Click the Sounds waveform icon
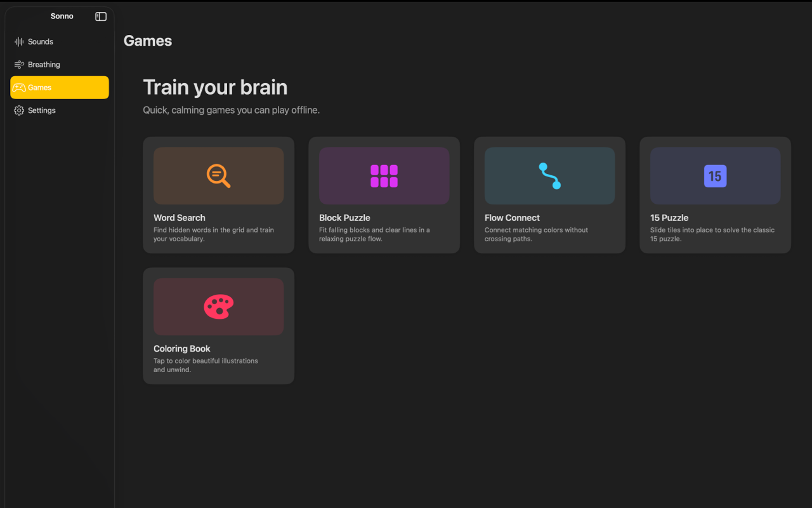This screenshot has height=508, width=812. tap(19, 42)
